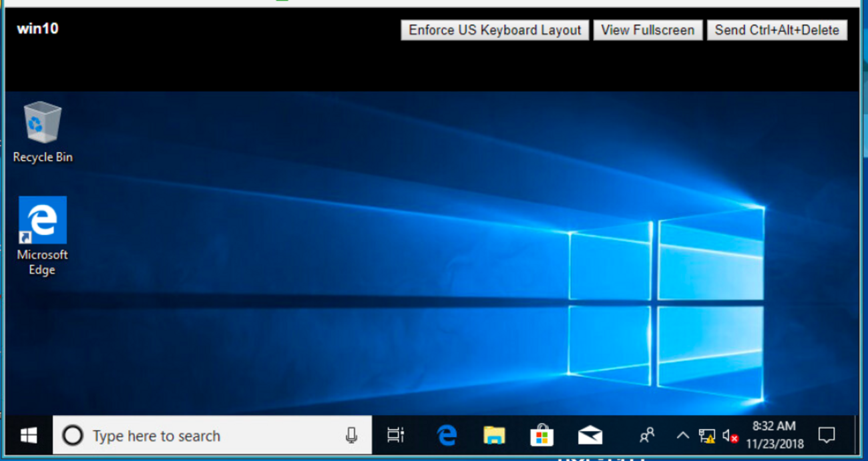868x461 pixels.
Task: Click the Cortana circle icon
Action: (72, 436)
